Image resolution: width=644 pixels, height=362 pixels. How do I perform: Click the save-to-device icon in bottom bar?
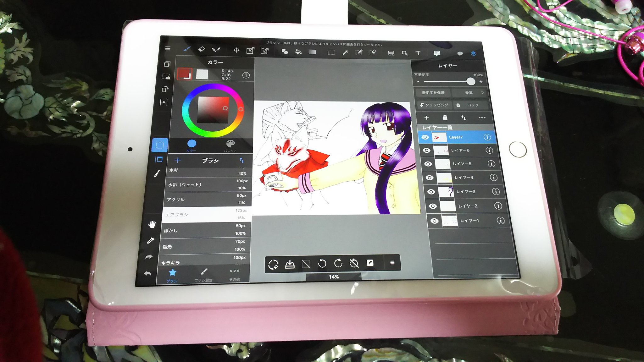290,264
